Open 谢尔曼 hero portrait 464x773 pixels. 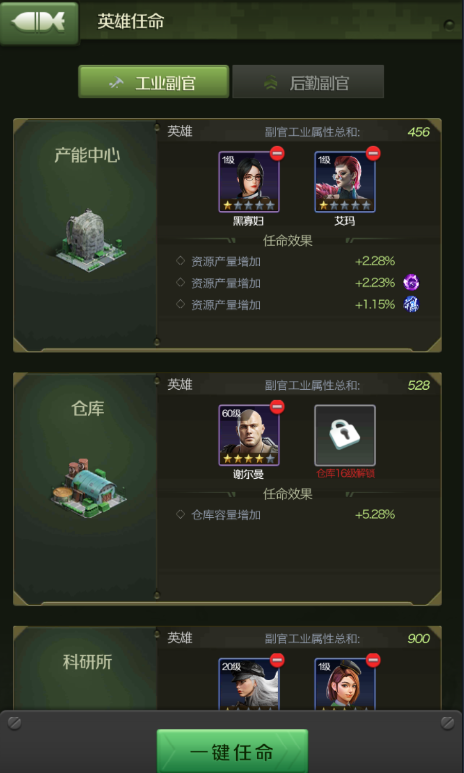coord(249,435)
